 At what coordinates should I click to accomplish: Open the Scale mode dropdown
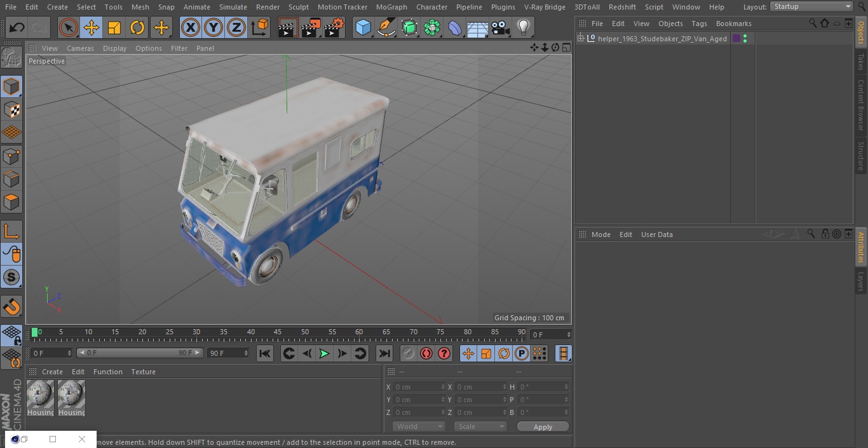[480, 426]
